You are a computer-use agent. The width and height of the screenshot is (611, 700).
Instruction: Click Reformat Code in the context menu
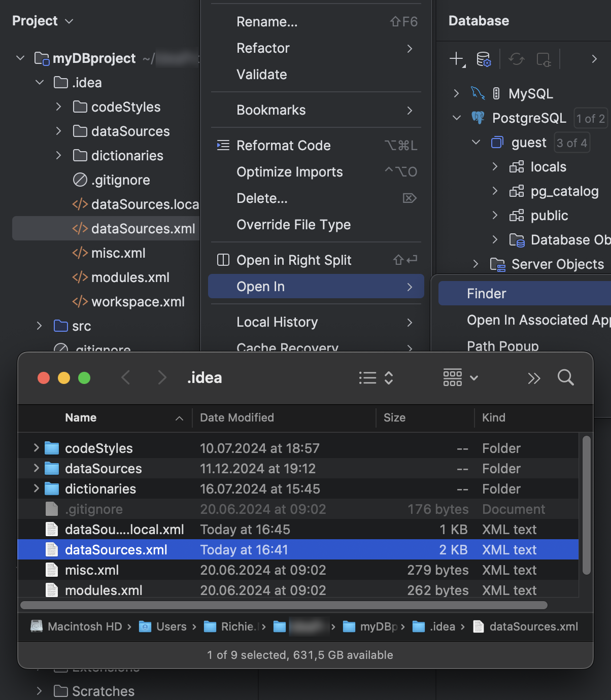click(x=283, y=146)
